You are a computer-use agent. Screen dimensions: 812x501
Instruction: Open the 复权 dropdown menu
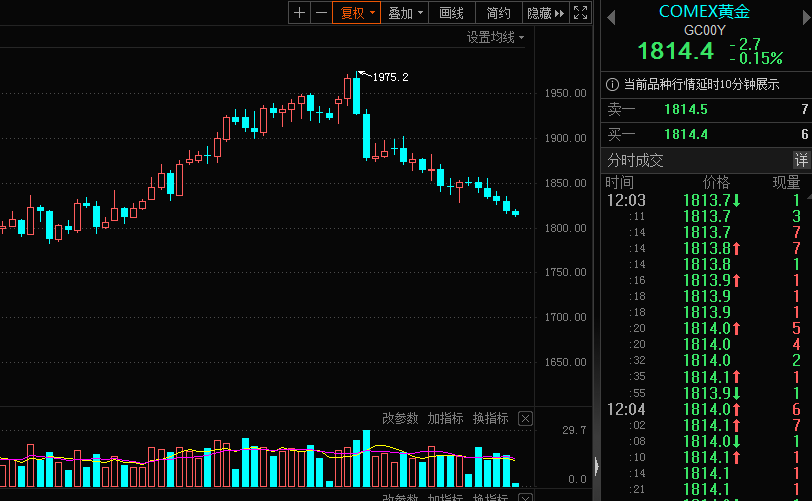click(x=358, y=13)
